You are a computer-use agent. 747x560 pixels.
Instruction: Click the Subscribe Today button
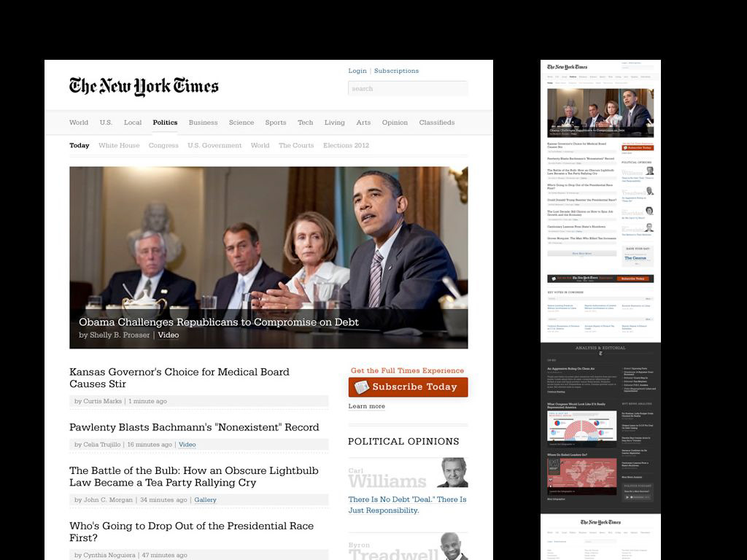click(x=408, y=387)
